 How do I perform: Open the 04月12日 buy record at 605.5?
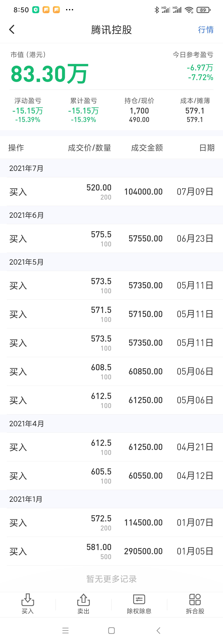[x=111, y=476]
